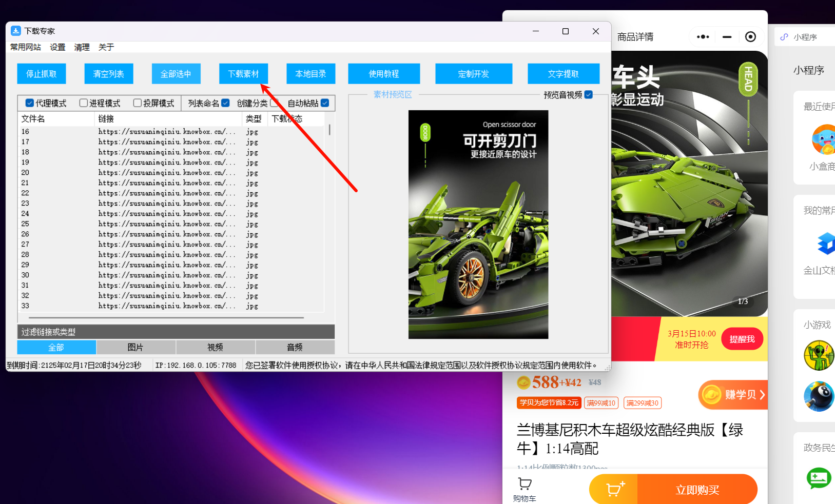Enable 进程模式 checkbox
This screenshot has height=504, width=835.
tap(84, 103)
